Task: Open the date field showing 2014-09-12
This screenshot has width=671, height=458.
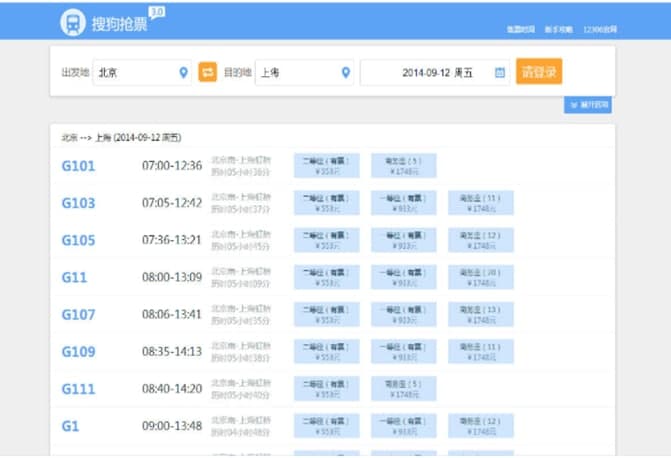Action: click(435, 73)
